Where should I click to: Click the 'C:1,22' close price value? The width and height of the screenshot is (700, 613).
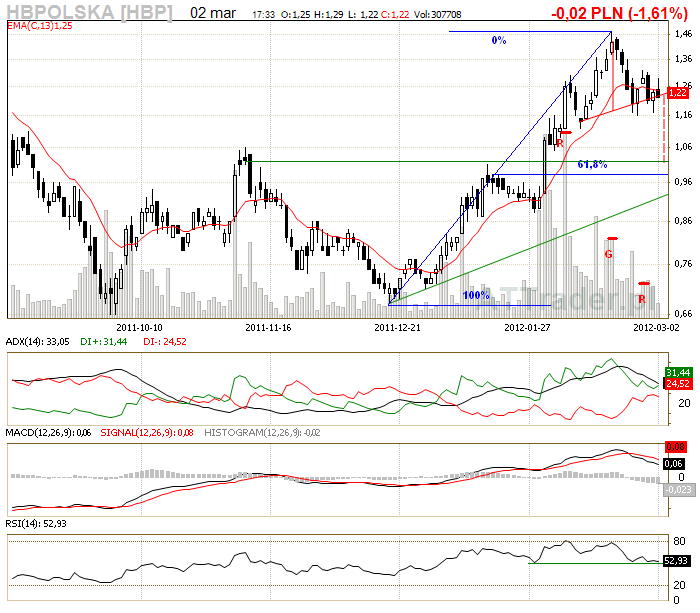coord(395,15)
